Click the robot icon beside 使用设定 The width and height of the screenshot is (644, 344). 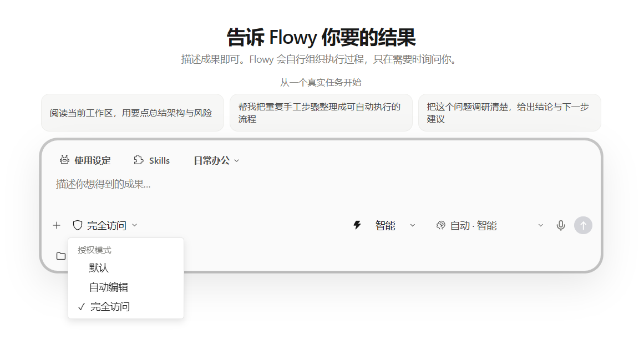click(64, 160)
